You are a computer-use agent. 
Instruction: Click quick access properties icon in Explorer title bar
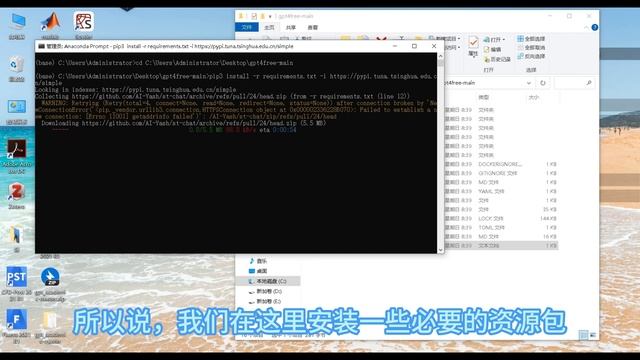coord(254,16)
